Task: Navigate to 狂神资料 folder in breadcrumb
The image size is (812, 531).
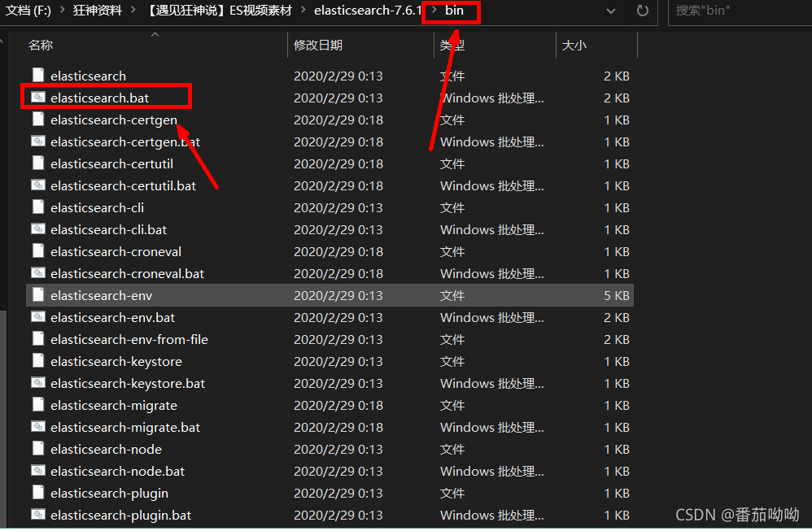Action: 98,11
